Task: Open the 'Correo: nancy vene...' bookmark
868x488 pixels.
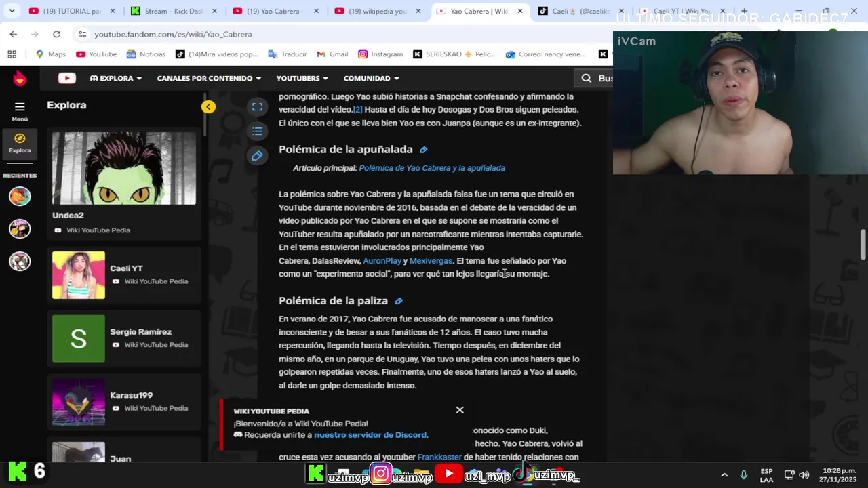Action: pyautogui.click(x=545, y=54)
